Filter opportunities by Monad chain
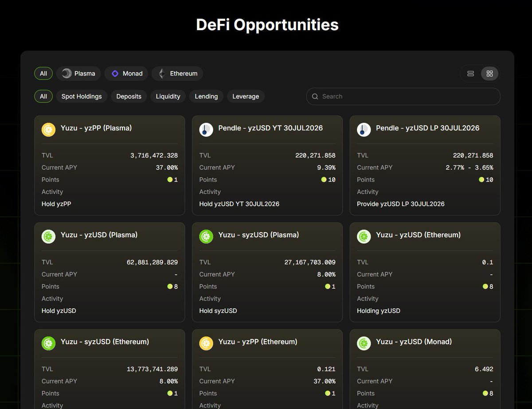This screenshot has width=532, height=409. click(126, 74)
